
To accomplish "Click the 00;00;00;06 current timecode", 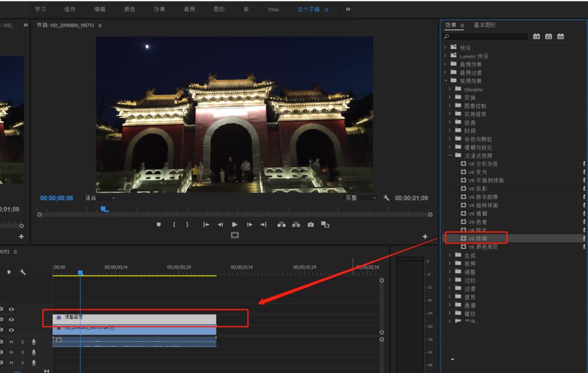I will point(56,198).
